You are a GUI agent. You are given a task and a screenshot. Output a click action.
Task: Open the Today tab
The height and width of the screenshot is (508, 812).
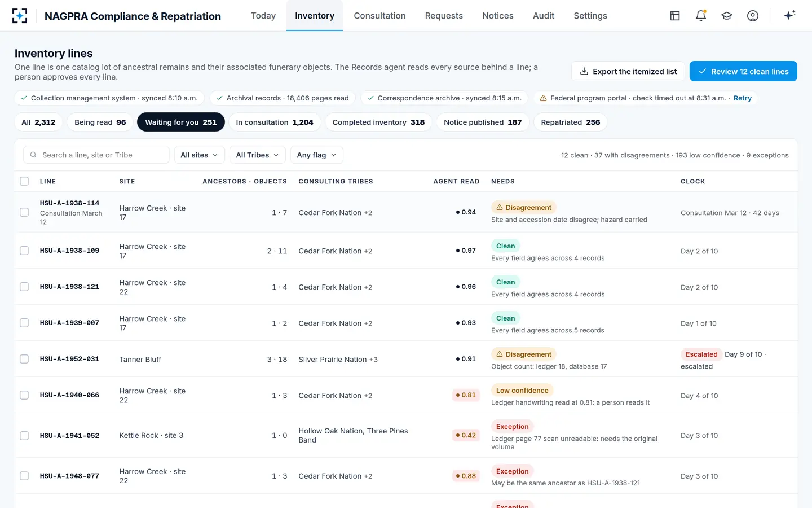point(263,16)
